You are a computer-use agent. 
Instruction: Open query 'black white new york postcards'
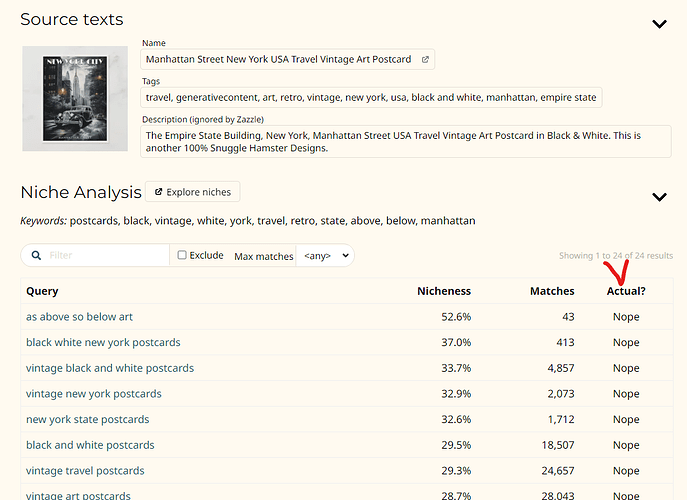coord(103,343)
